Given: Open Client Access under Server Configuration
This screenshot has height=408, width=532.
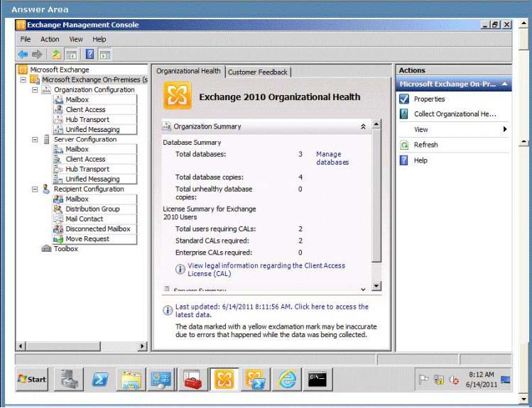Looking at the screenshot, I should (x=85, y=159).
